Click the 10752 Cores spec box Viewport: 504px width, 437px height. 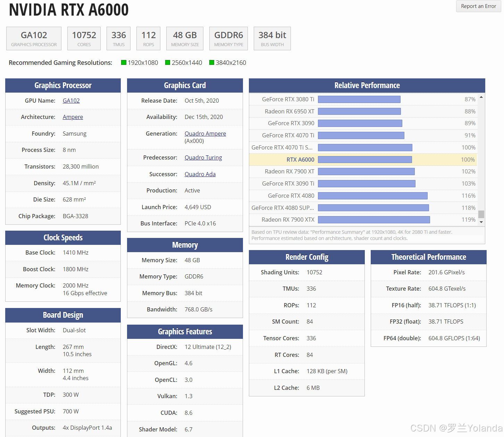[x=84, y=38]
